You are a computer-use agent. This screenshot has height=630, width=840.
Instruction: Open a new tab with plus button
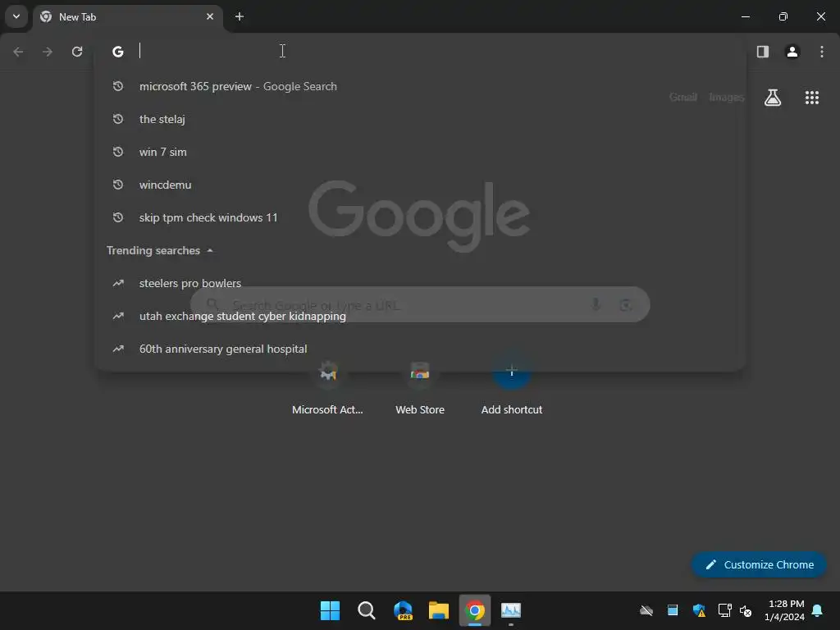pyautogui.click(x=240, y=16)
